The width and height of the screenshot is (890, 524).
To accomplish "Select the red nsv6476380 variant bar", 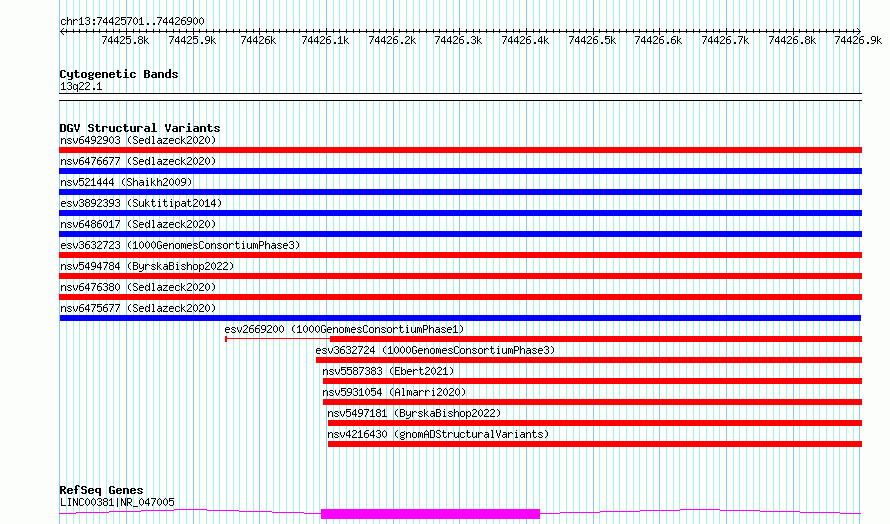I will pos(460,297).
